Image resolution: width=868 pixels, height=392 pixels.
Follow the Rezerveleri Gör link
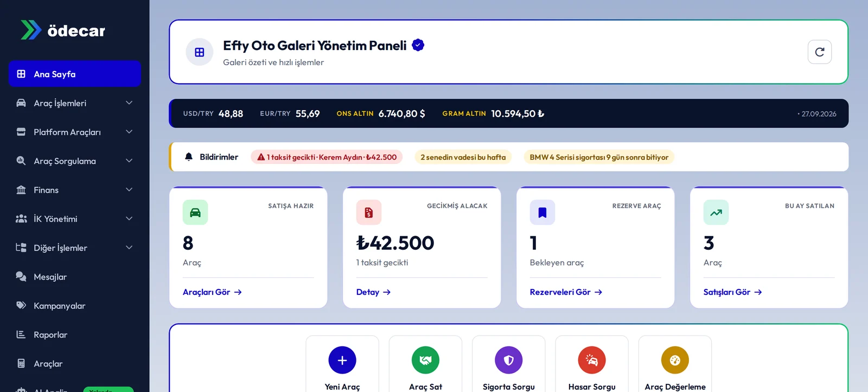pos(566,292)
